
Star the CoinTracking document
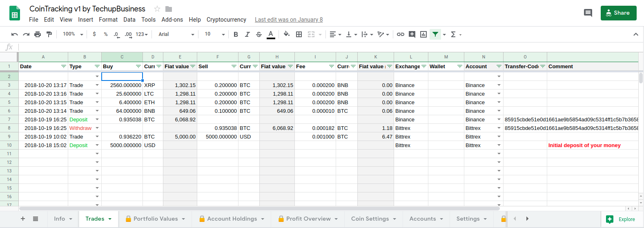157,9
